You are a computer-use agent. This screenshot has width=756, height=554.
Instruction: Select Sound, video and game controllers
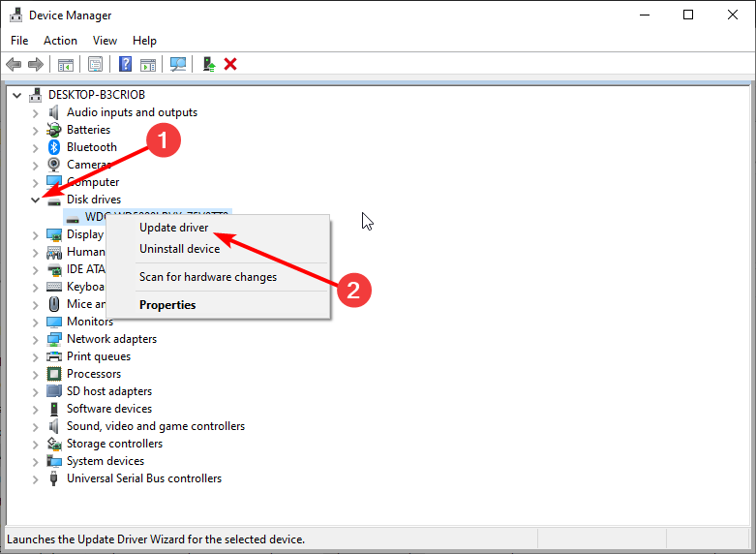pos(156,426)
